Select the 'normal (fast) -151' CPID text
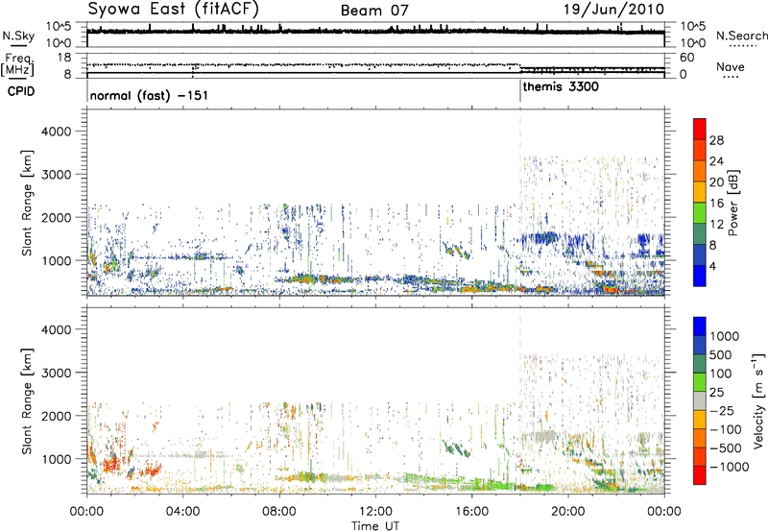 (149, 95)
